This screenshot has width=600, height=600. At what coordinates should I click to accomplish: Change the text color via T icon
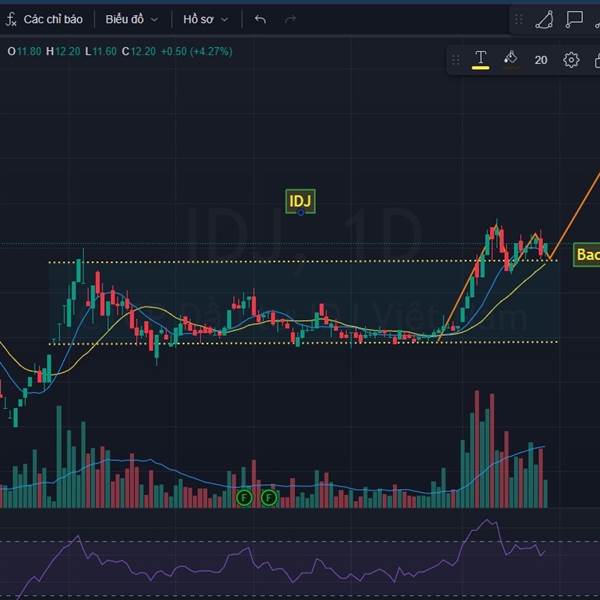coord(481,60)
